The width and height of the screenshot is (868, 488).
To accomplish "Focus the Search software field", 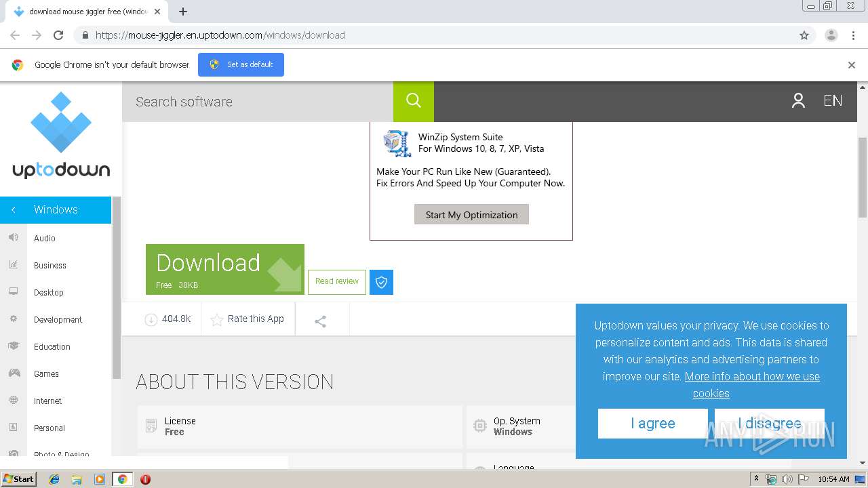I will tap(258, 102).
